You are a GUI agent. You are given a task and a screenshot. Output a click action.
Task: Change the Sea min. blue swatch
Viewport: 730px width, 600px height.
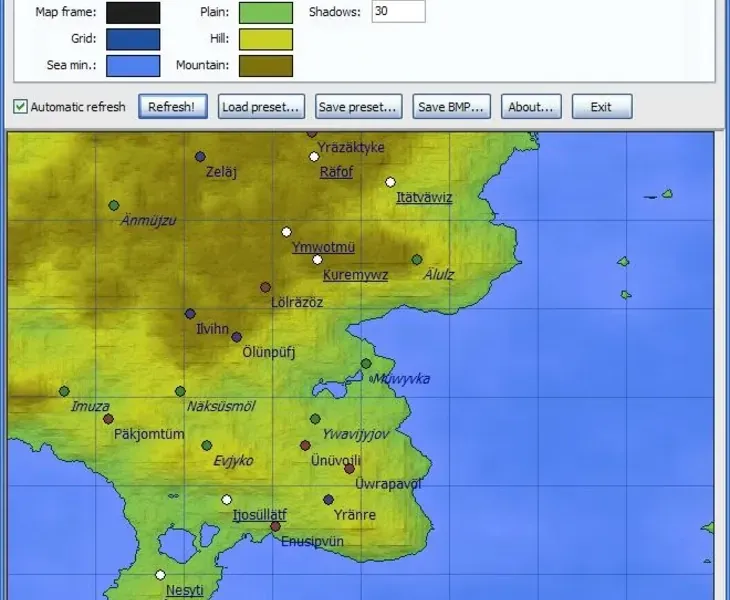[x=133, y=66]
